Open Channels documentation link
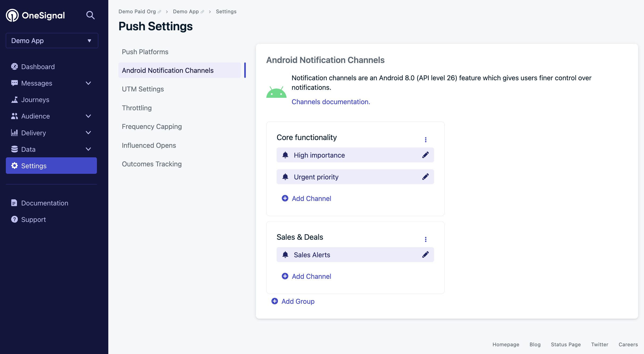The image size is (644, 354). [331, 102]
